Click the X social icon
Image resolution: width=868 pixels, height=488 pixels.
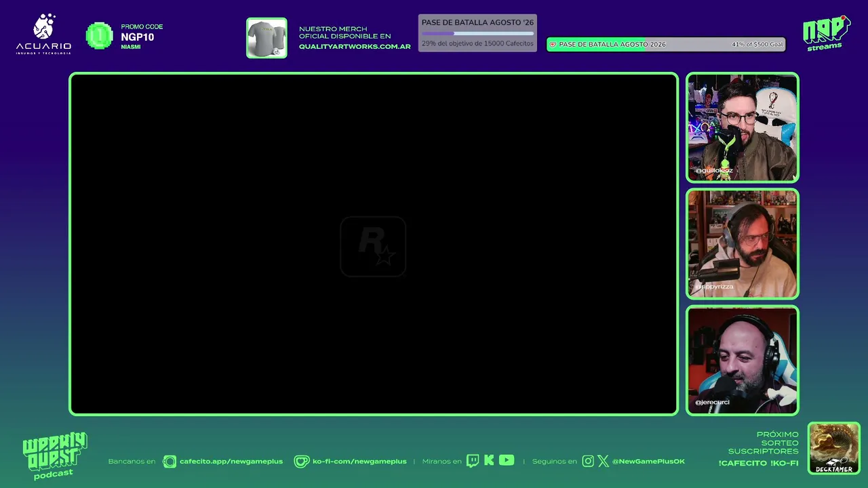click(x=603, y=462)
